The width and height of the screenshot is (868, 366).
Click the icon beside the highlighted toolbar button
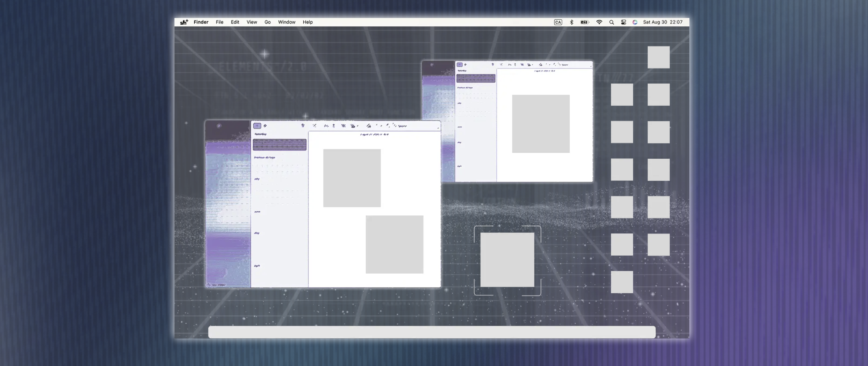[x=265, y=126]
